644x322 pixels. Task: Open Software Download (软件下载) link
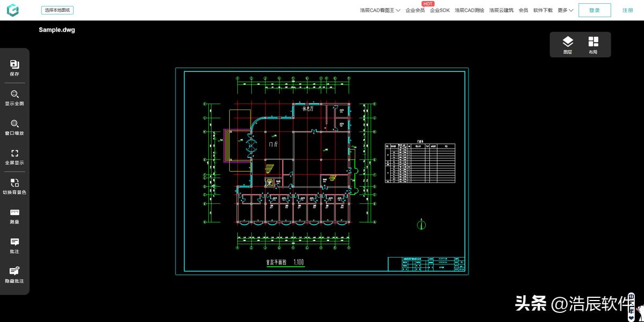[x=543, y=10]
